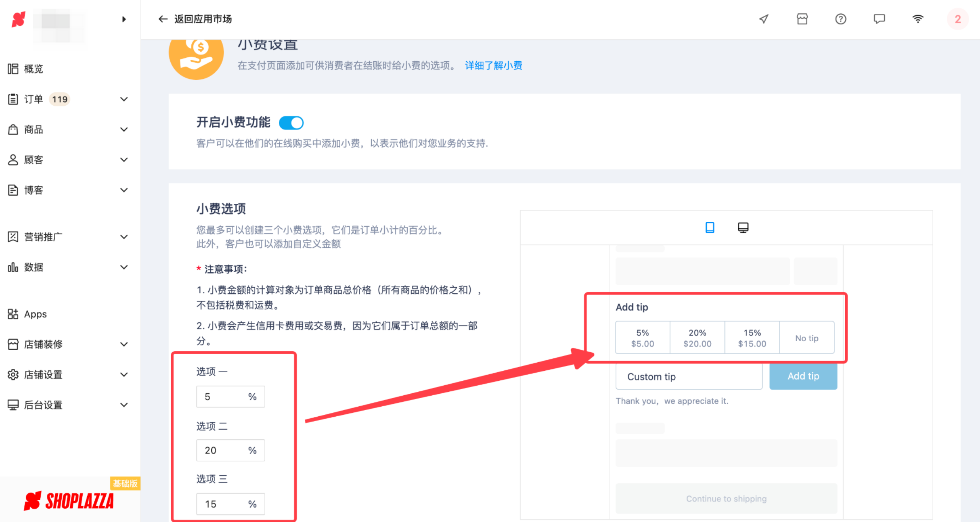Click the 顾客 customer person icon
The height and width of the screenshot is (522, 980).
point(13,160)
